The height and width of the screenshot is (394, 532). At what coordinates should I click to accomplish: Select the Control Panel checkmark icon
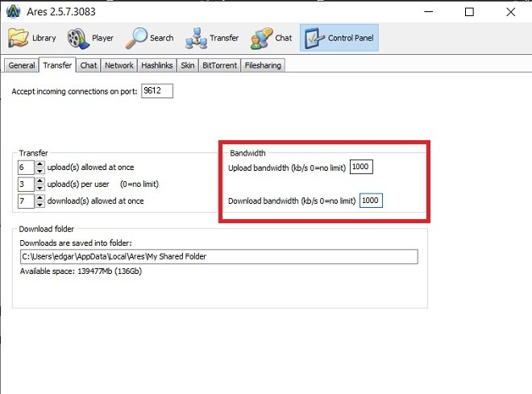pyautogui.click(x=314, y=38)
